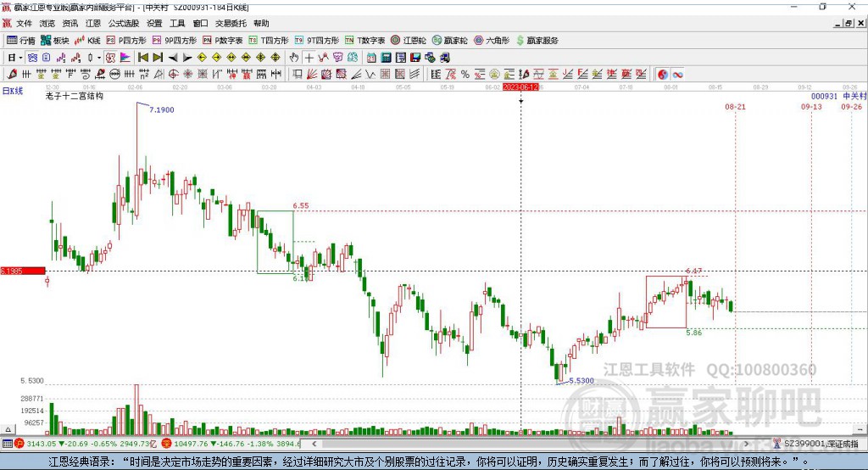
Task: Open the 交易委托 menu
Action: click(231, 23)
